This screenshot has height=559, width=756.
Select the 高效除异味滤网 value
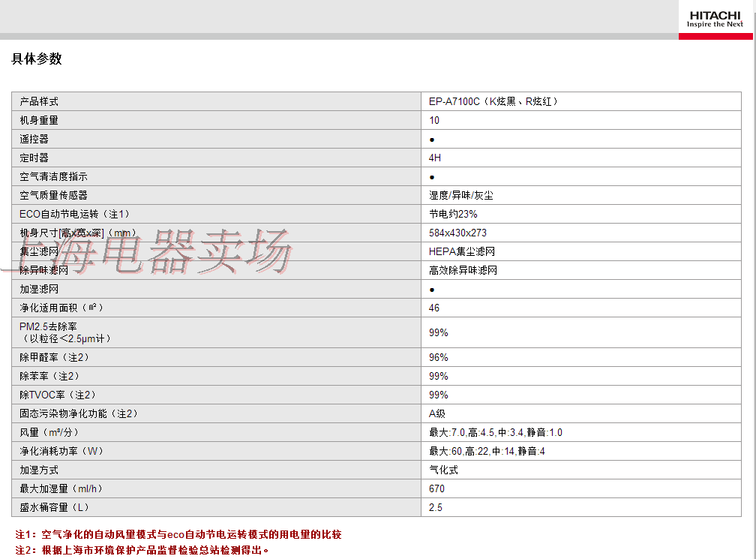[x=463, y=270]
